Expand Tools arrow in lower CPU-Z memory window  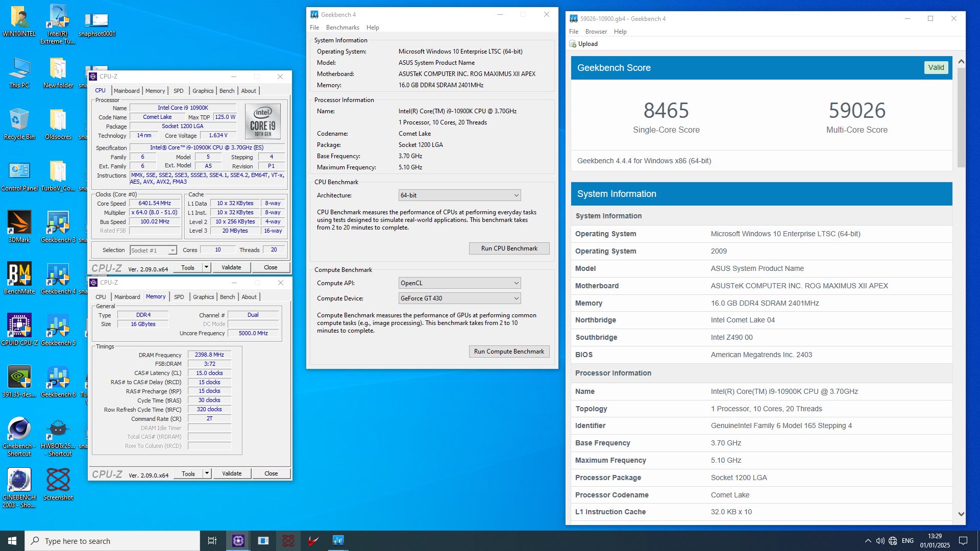pyautogui.click(x=207, y=473)
